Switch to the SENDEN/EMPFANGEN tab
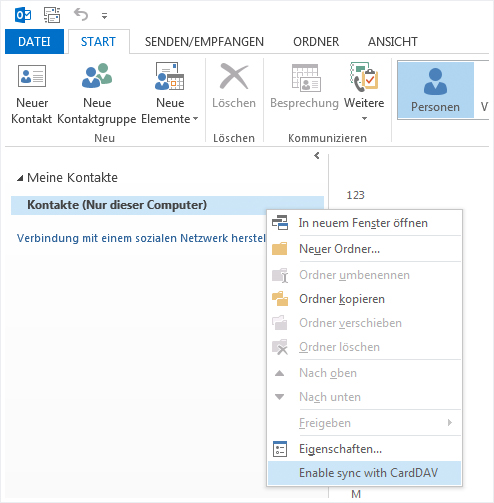Image resolution: width=494 pixels, height=503 pixels. pyautogui.click(x=204, y=42)
